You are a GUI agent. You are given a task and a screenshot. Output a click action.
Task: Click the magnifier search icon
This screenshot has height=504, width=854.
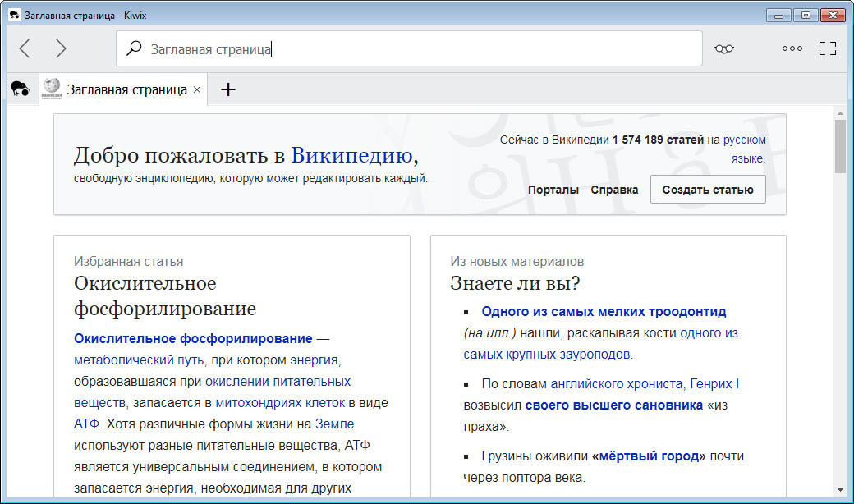133,48
